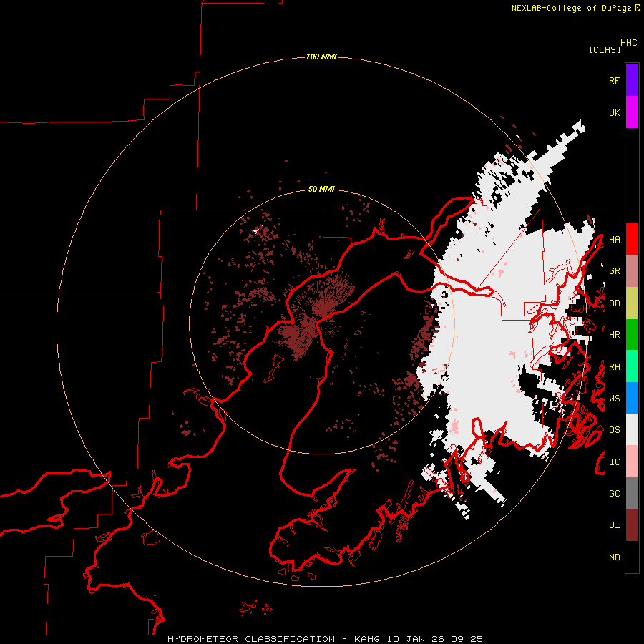
Task: Click the DS white legend swatch
Action: click(632, 429)
